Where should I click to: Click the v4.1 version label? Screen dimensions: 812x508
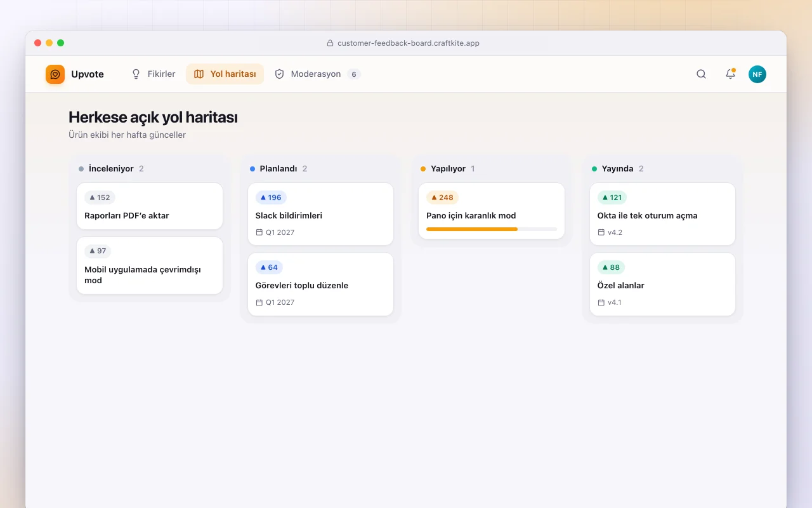[x=615, y=302]
